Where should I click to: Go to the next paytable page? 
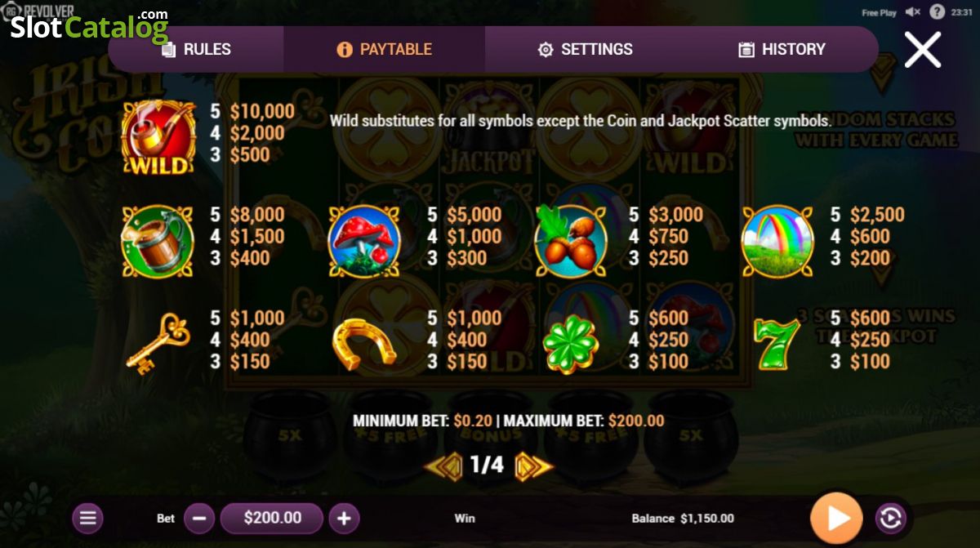pyautogui.click(x=533, y=466)
